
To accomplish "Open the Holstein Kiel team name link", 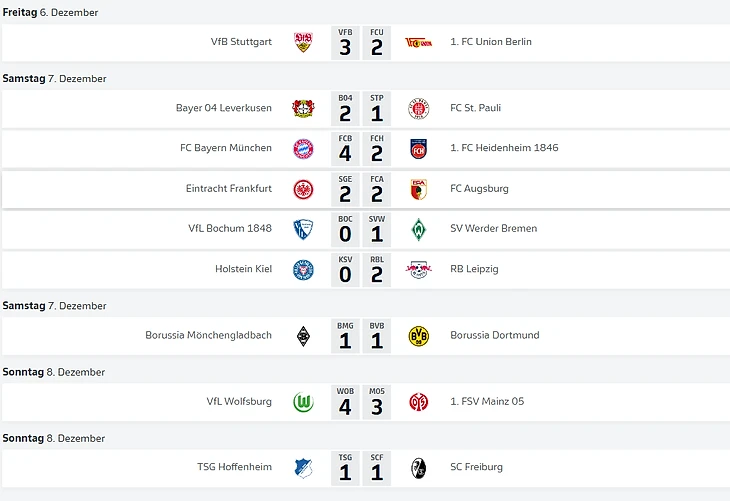I will (243, 268).
